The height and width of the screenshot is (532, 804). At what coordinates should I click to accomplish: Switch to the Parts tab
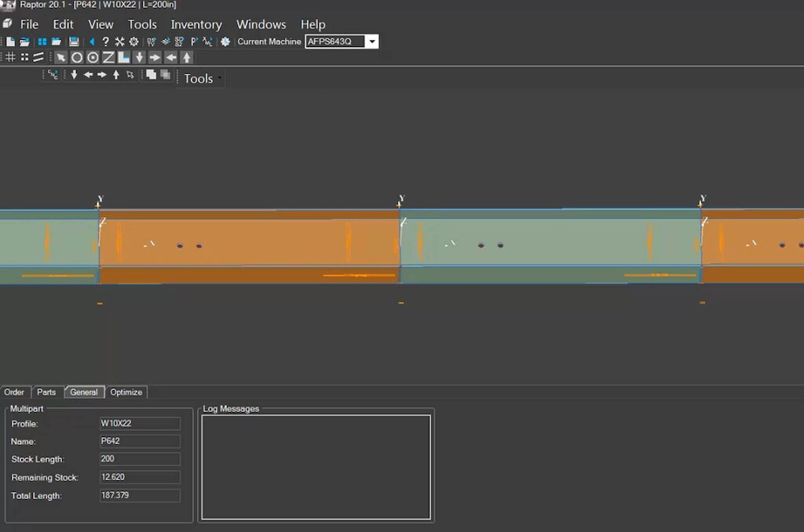[x=46, y=392]
